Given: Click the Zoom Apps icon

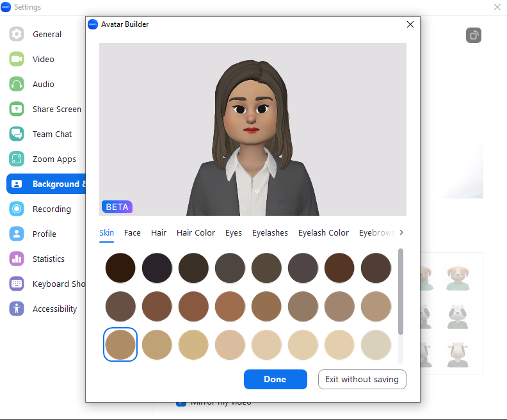Looking at the screenshot, I should [x=17, y=159].
